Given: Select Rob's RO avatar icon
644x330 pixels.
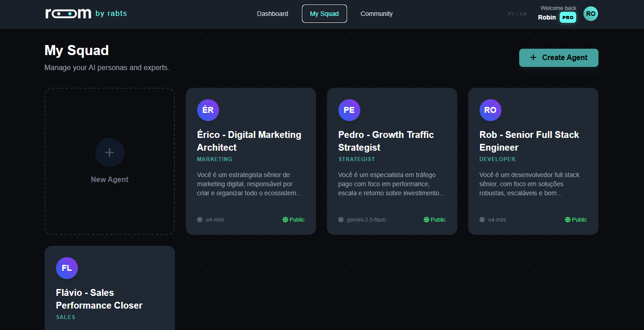Looking at the screenshot, I should pyautogui.click(x=490, y=110).
